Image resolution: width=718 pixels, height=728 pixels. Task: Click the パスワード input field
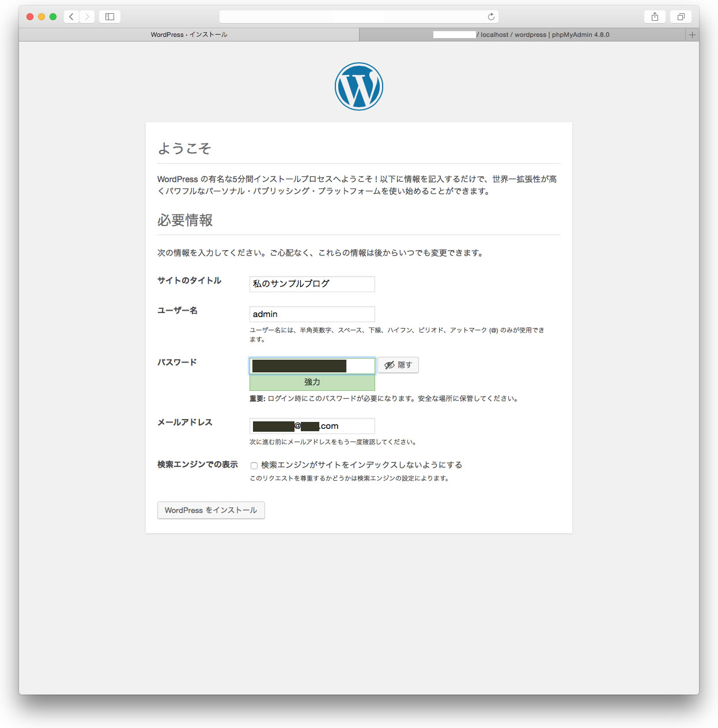tap(312, 365)
